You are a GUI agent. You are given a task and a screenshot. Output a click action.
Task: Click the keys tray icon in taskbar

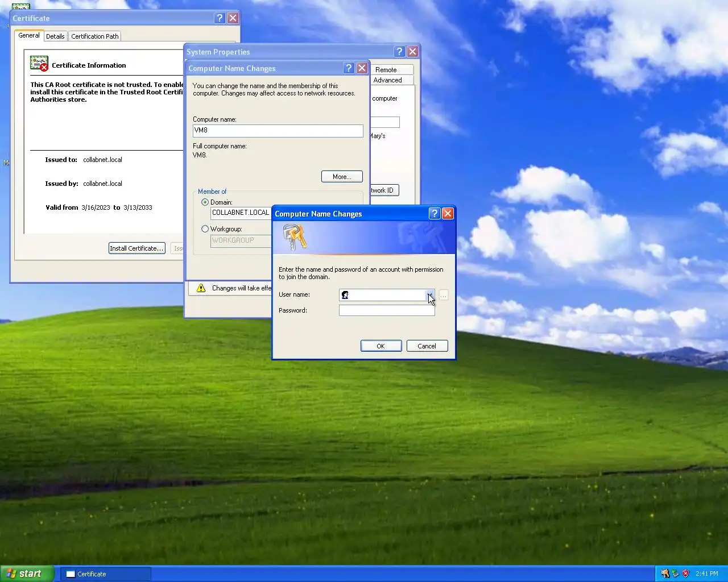665,573
